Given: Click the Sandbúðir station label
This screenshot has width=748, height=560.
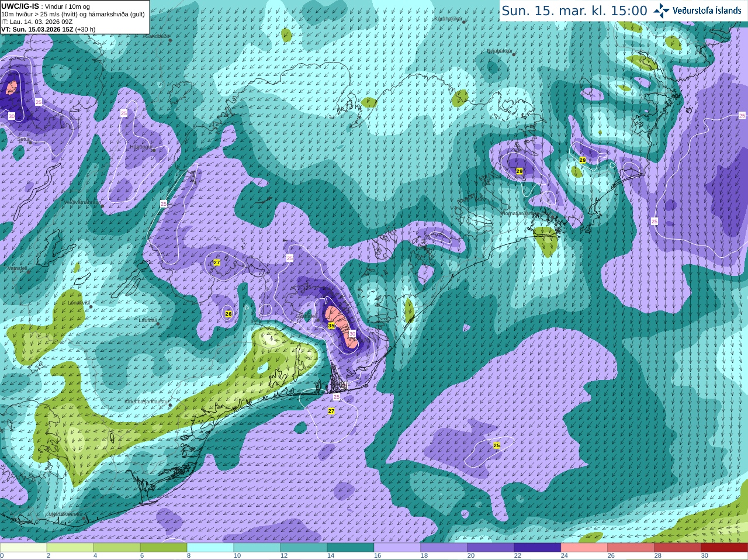Looking at the screenshot, I should click(156, 36).
